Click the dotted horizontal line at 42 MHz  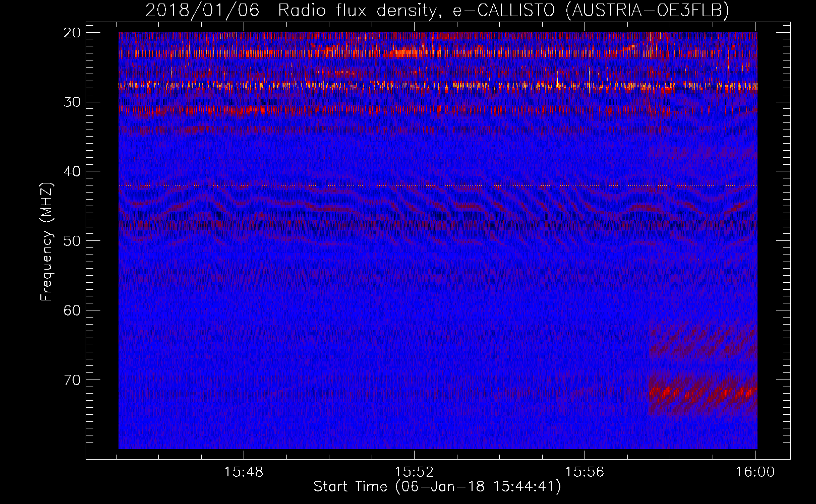coord(438,185)
